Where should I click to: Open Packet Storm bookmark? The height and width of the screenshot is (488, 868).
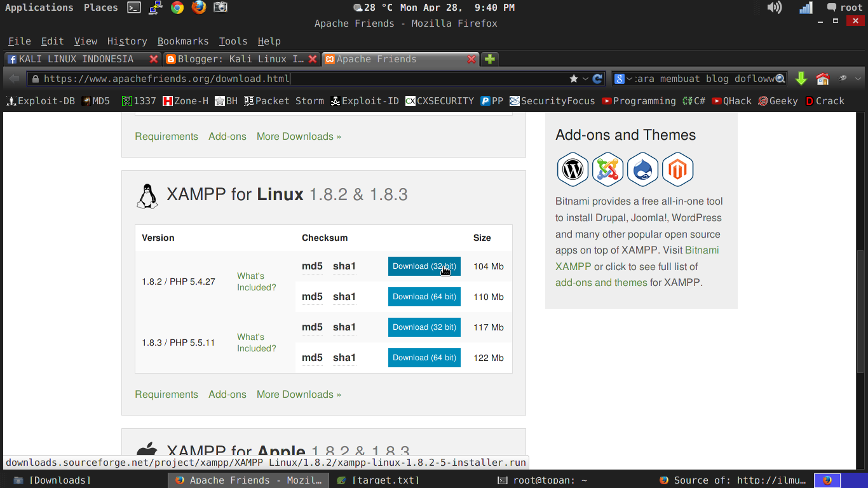284,101
